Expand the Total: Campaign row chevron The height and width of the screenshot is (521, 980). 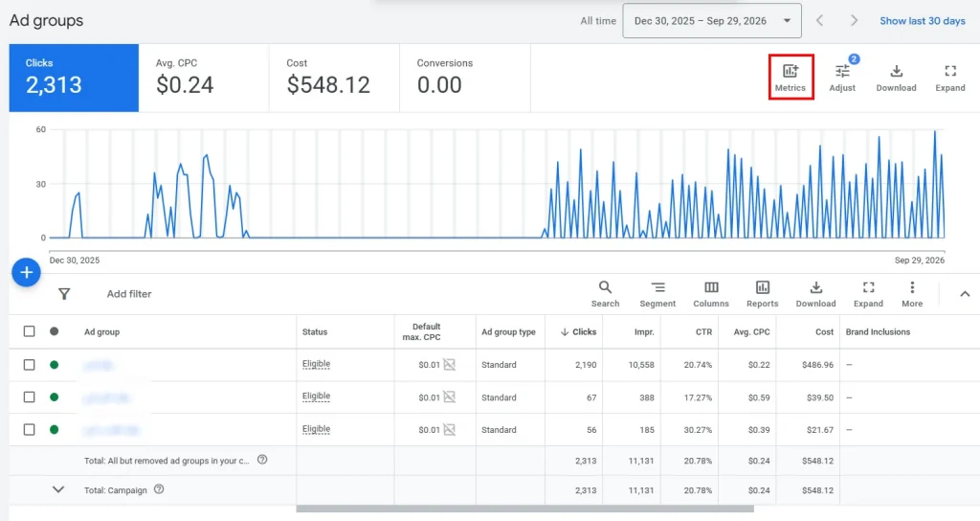click(x=58, y=489)
